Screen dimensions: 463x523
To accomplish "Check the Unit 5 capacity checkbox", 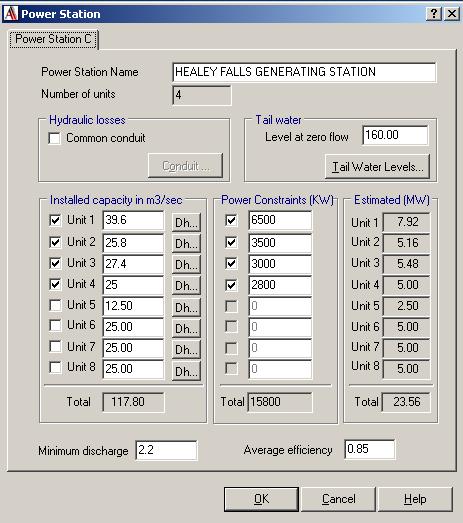I will pos(55,305).
